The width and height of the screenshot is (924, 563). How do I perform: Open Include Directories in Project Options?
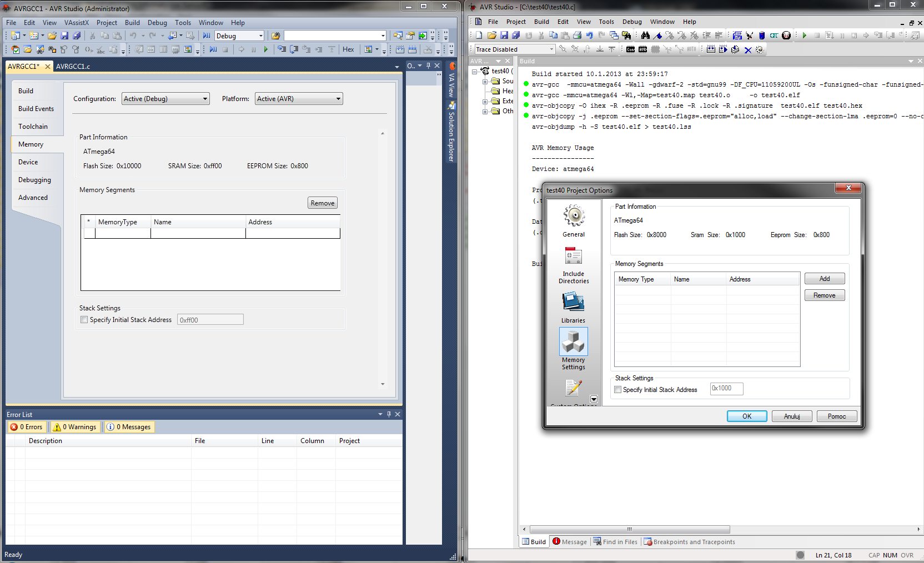pos(574,265)
